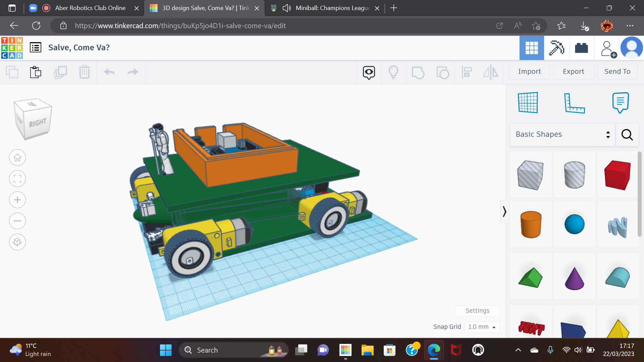Click the Send To button
Screen dimensions: 644x362
617,71
